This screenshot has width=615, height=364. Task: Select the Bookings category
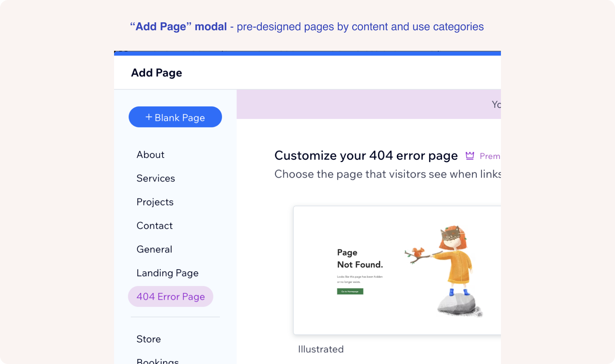tap(157, 361)
